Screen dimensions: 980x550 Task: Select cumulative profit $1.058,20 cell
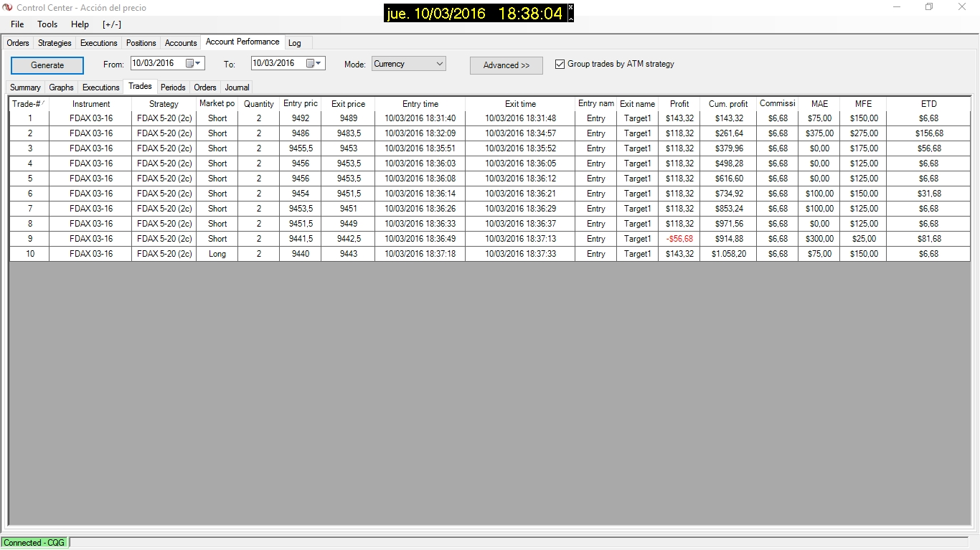click(728, 254)
